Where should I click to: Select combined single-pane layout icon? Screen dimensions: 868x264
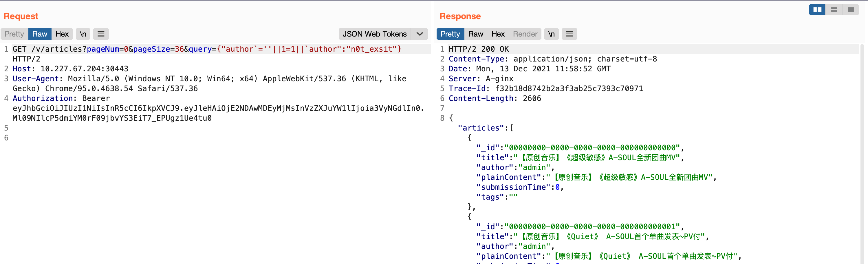click(x=850, y=10)
